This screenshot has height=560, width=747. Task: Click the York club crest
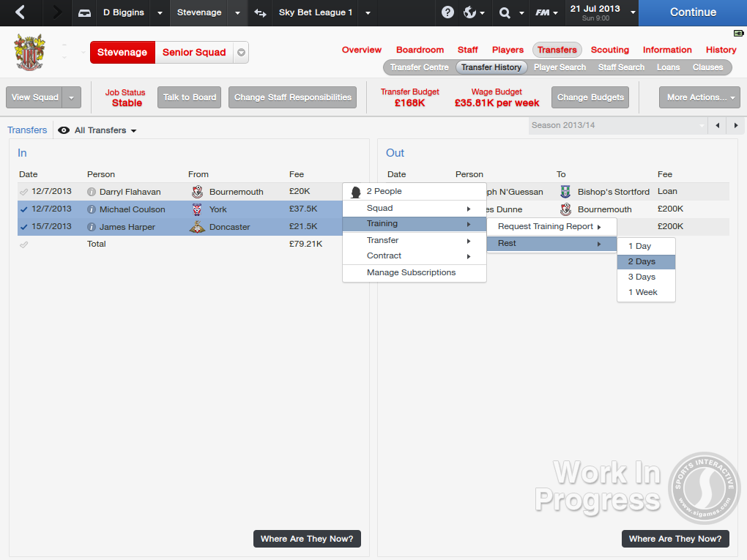click(197, 209)
